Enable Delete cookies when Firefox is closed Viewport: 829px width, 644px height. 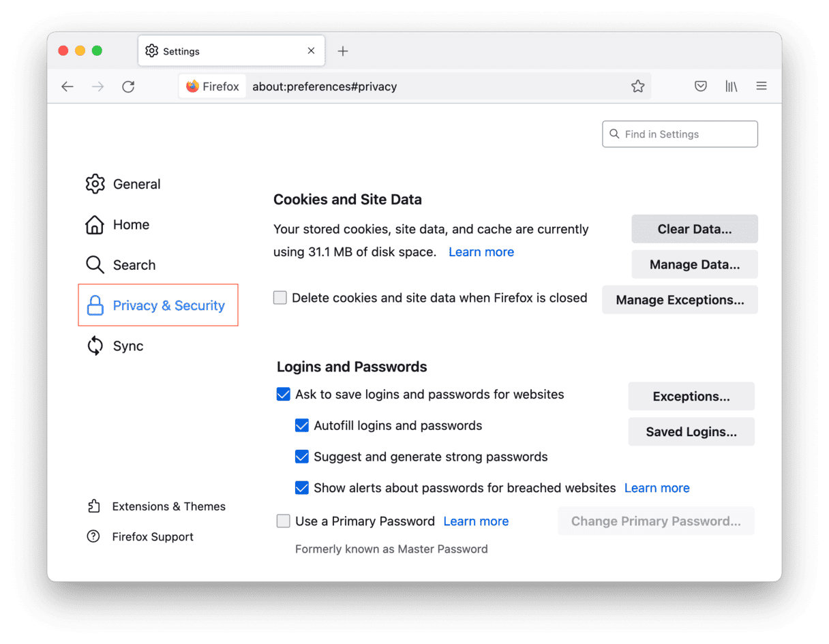click(280, 298)
